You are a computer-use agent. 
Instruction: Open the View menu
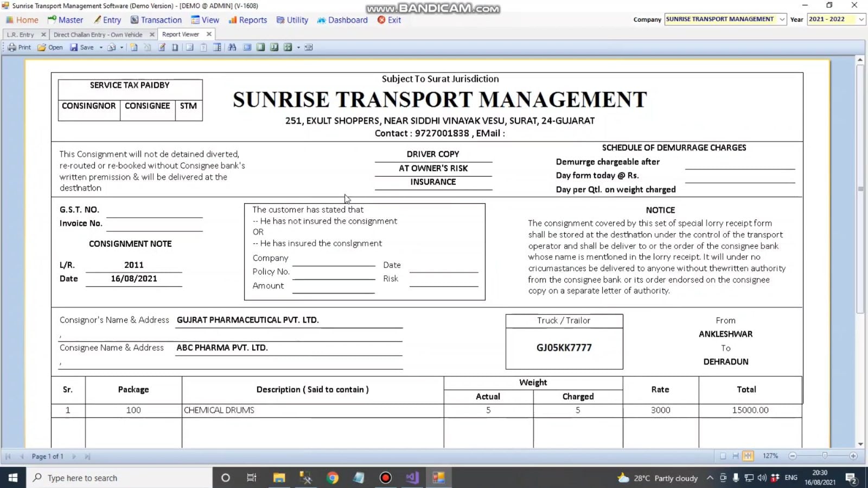(205, 20)
